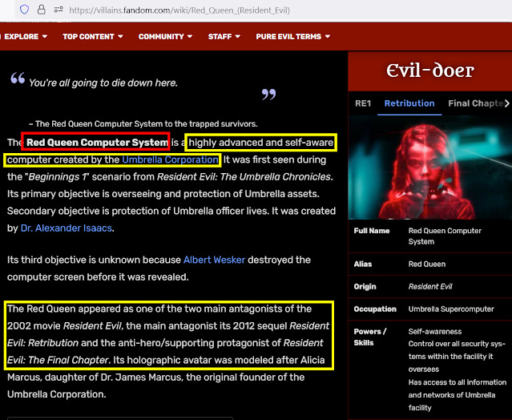This screenshot has height=420, width=512.
Task: Open the Albert Wesker link
Action: pos(214,260)
